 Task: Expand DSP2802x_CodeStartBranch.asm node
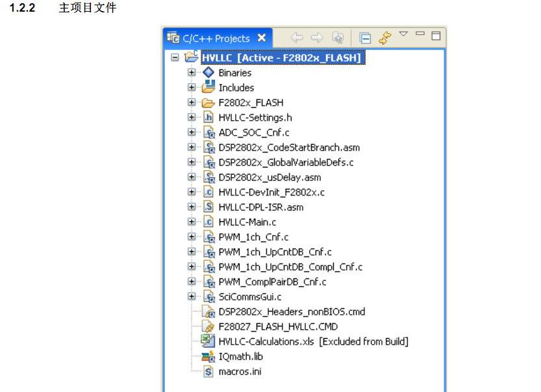(x=192, y=147)
